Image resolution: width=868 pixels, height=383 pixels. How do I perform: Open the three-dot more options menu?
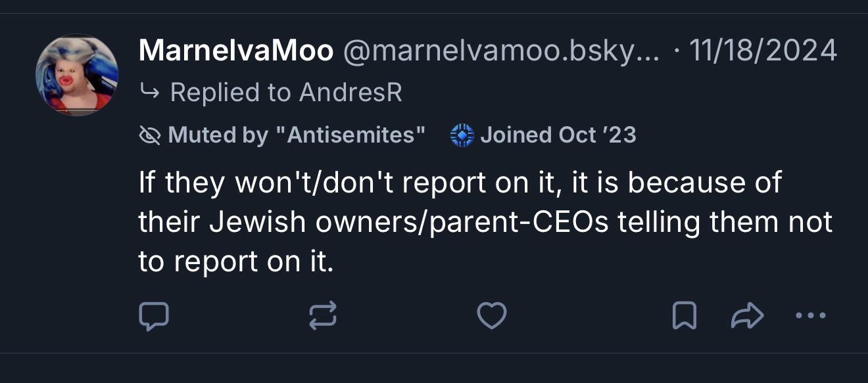(x=809, y=316)
